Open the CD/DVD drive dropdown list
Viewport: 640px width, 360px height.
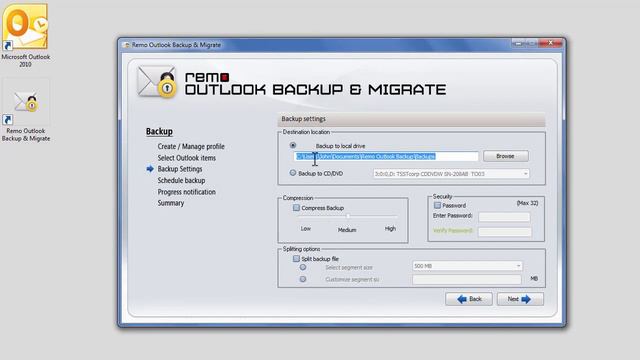coord(451,174)
